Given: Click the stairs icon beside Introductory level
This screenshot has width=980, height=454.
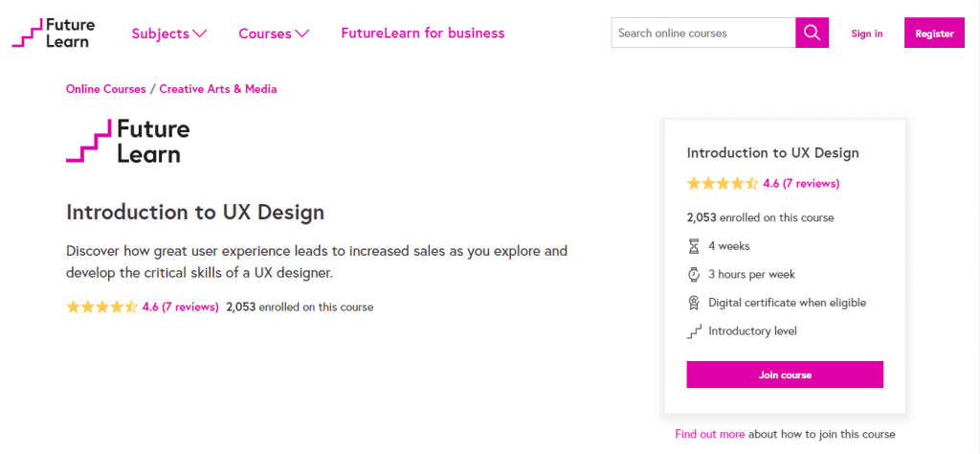Looking at the screenshot, I should coord(695,331).
